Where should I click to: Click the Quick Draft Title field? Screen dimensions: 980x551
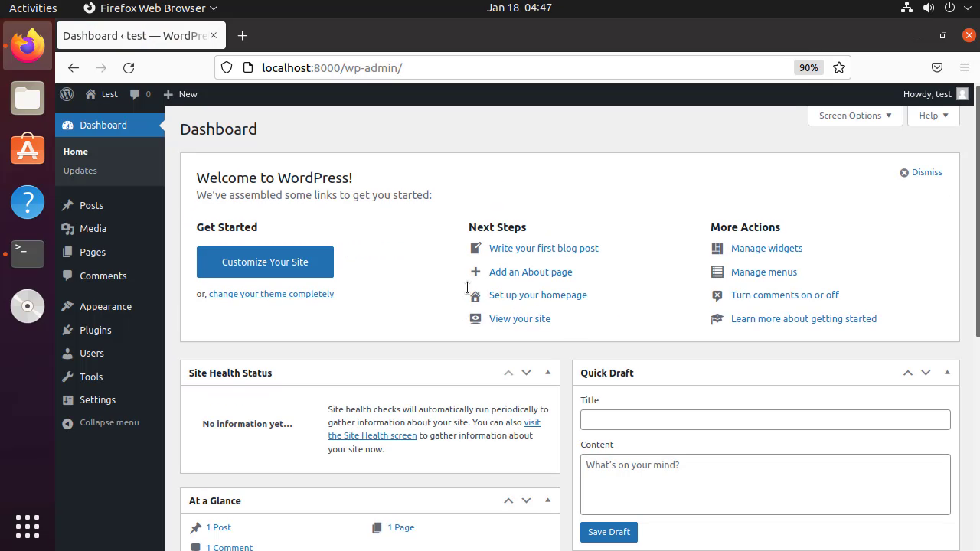766,419
